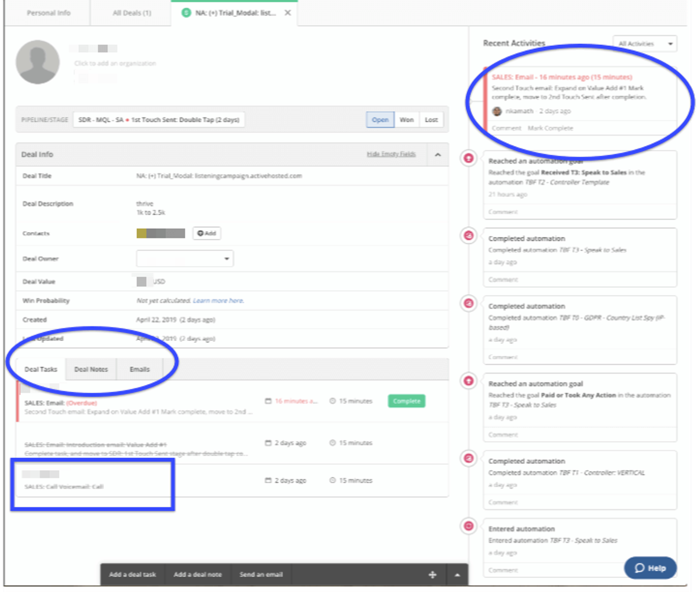Mark the deal as Won
Image resolution: width=700 pixels, height=592 pixels.
406,119
